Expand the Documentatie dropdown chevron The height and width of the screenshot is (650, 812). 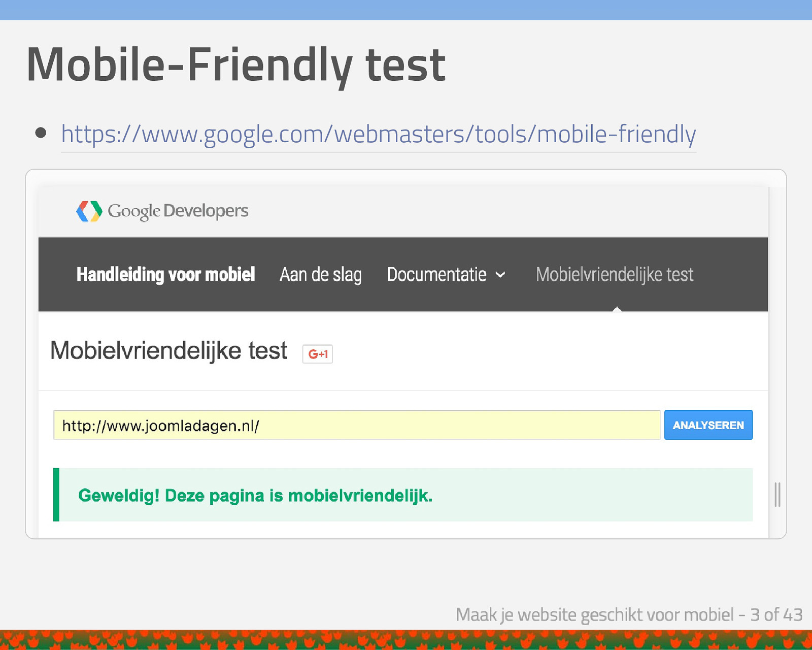tap(500, 275)
